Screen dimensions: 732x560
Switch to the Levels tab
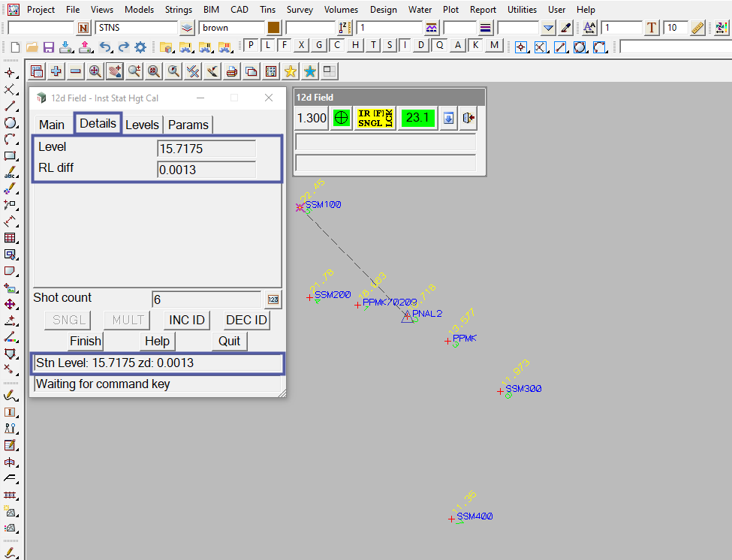coord(142,125)
